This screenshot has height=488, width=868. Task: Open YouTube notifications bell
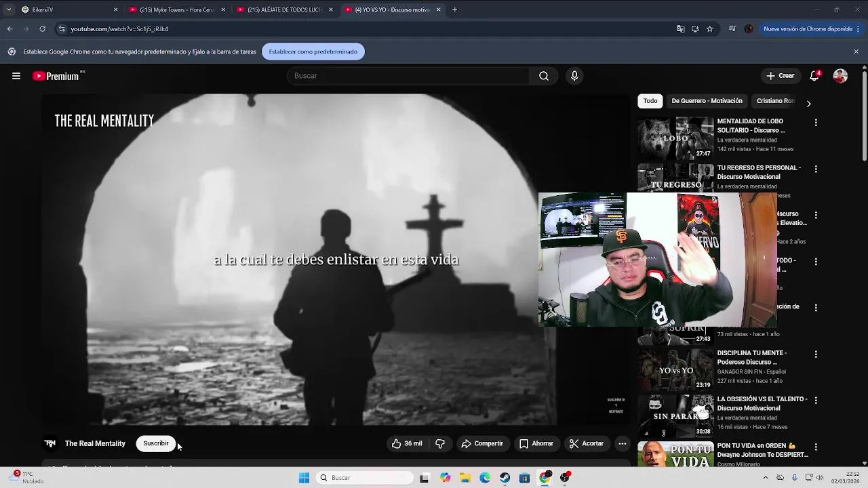815,76
